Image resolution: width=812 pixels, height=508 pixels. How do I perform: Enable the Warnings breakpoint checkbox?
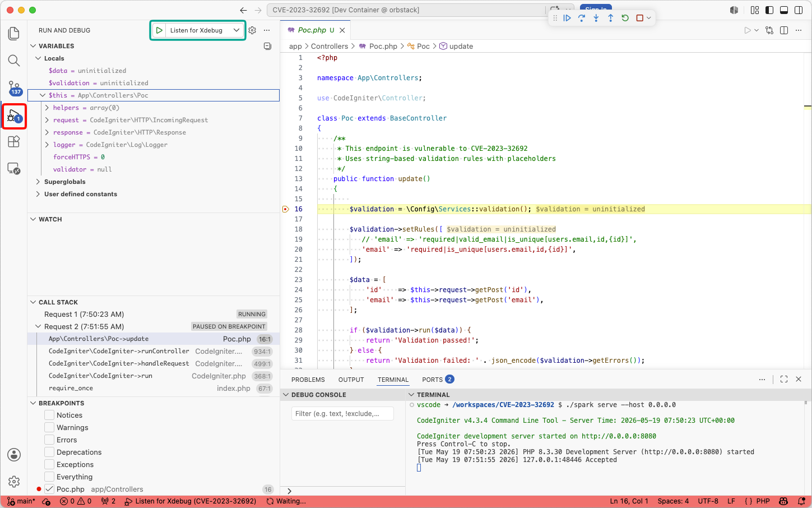(49, 427)
